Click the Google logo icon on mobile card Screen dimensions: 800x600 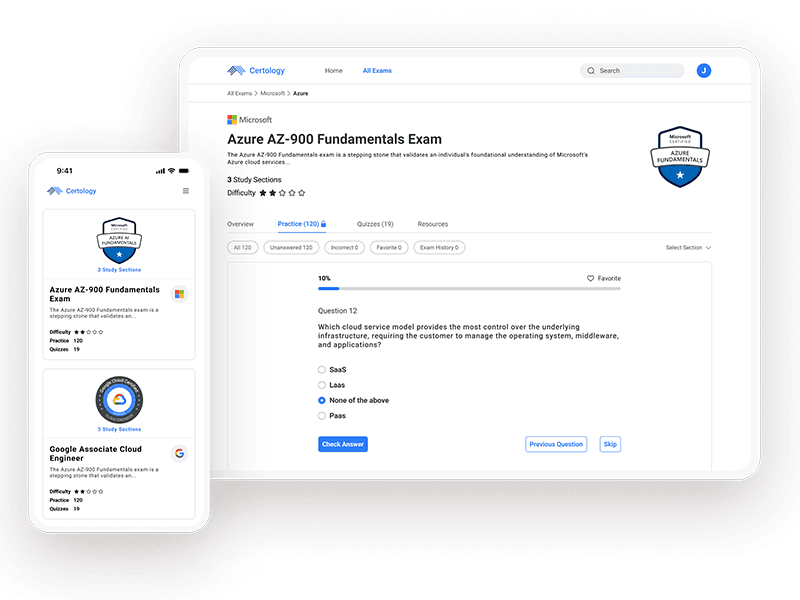(x=179, y=453)
